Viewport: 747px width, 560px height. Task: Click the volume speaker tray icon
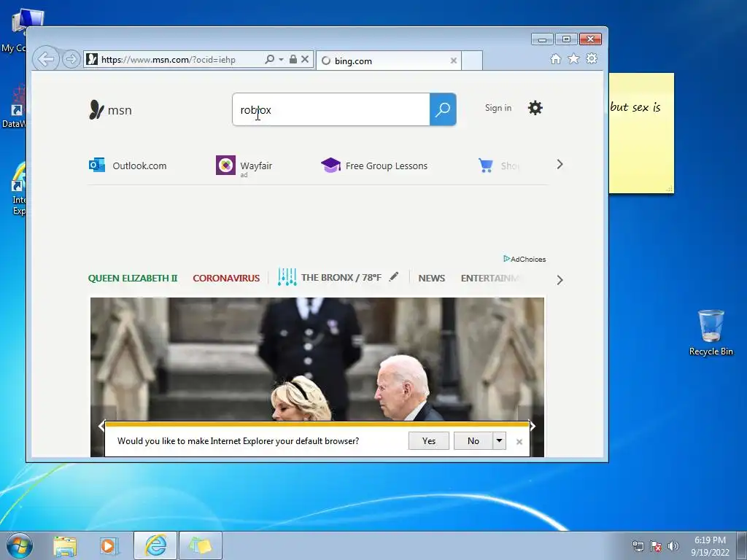[x=673, y=546]
